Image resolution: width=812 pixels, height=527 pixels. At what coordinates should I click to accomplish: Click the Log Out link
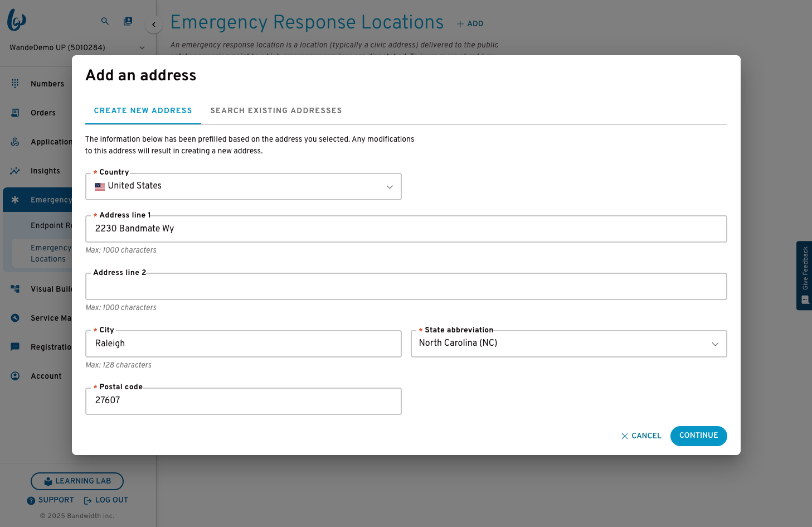coord(106,500)
